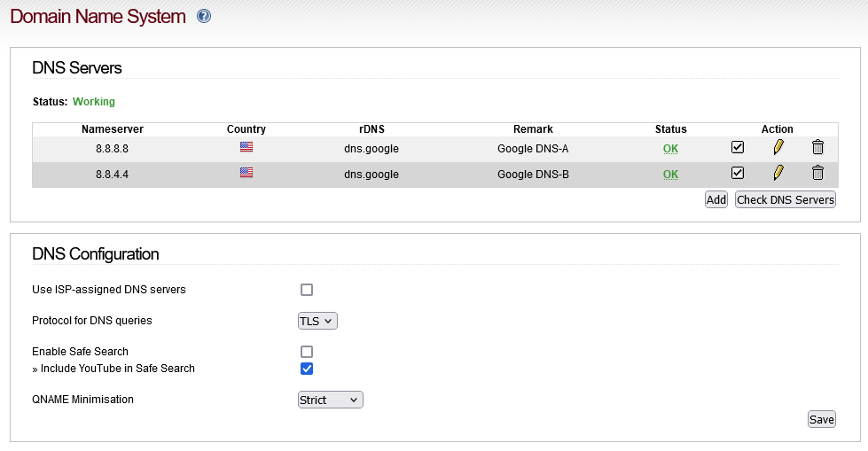Toggle the enabled checkbox for Google DNS-B
This screenshot has width=868, height=451.
pyautogui.click(x=738, y=173)
